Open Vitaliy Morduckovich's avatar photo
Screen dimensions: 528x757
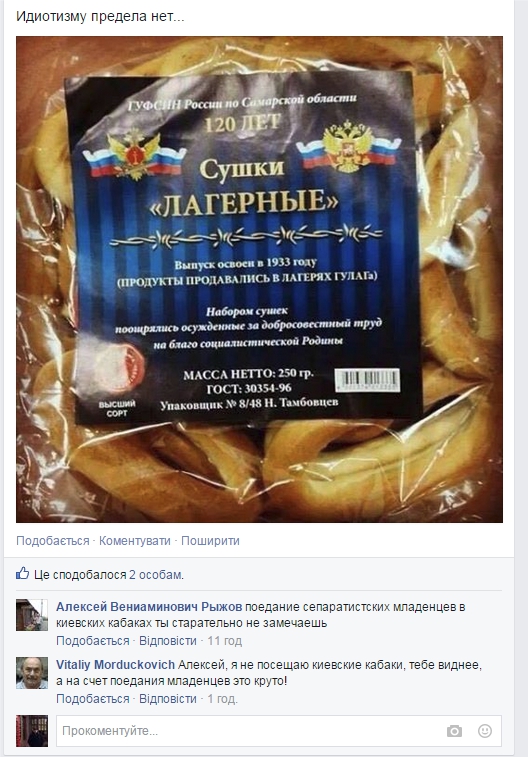pos(32,673)
